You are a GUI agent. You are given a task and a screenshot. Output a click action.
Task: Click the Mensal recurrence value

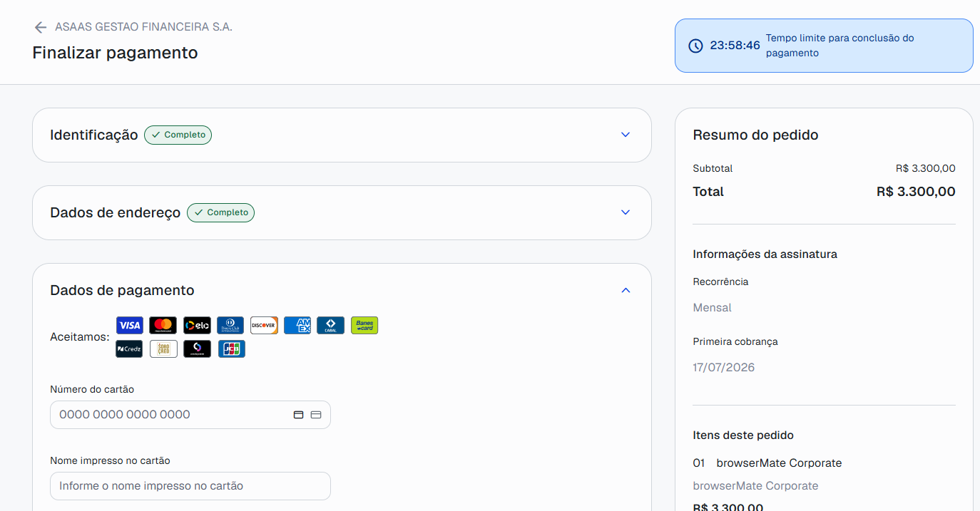(x=713, y=308)
